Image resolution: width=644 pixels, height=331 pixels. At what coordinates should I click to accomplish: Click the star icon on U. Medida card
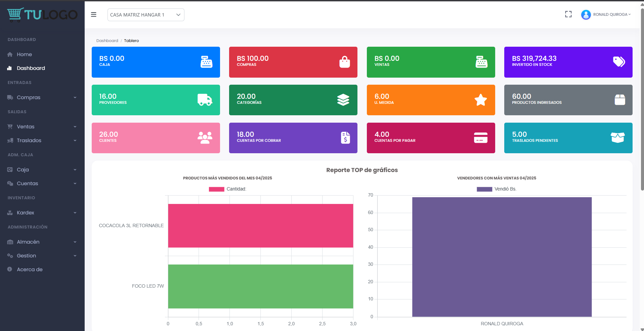(480, 100)
